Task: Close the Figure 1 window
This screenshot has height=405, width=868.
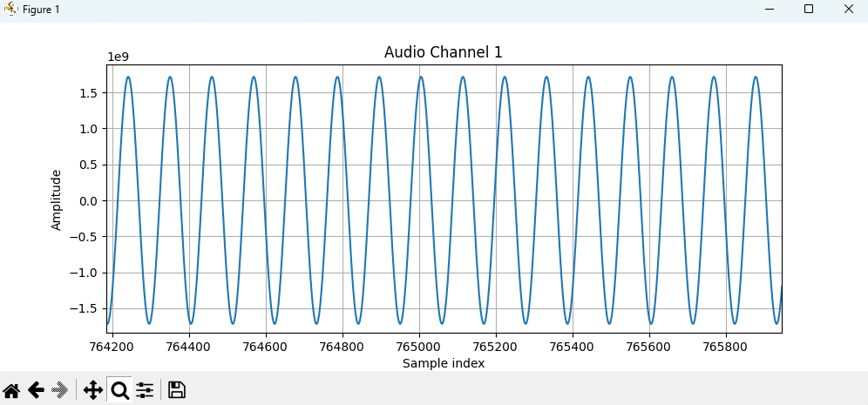Action: click(x=848, y=9)
